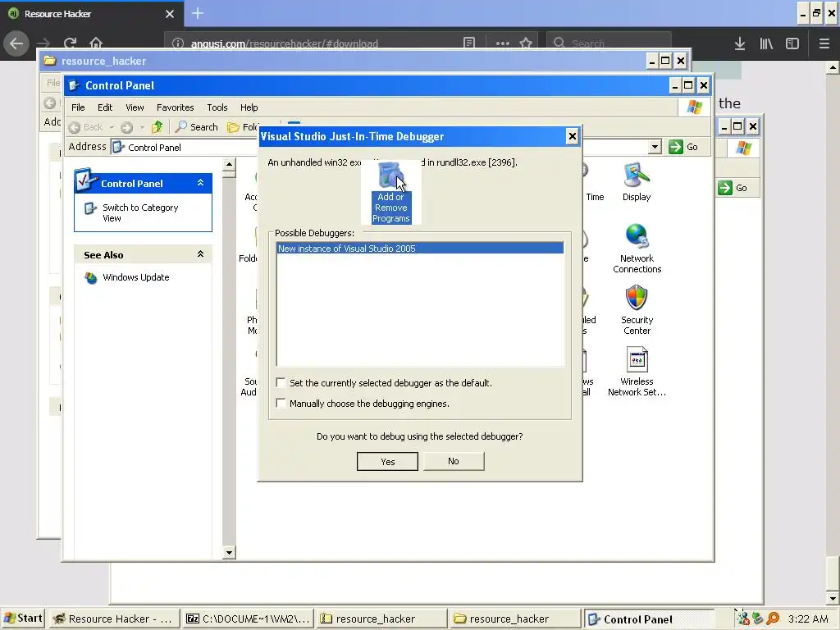This screenshot has width=840, height=630.
Task: Click Forward arrow in Control Panel toolbar
Action: 126,127
